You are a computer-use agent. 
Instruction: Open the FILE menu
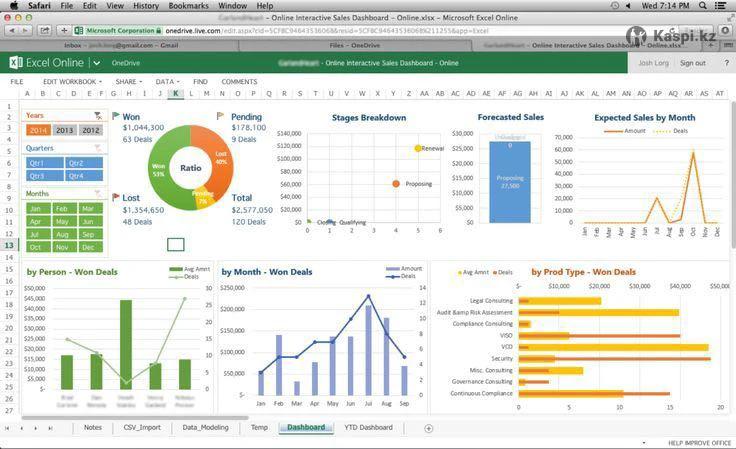click(17, 82)
